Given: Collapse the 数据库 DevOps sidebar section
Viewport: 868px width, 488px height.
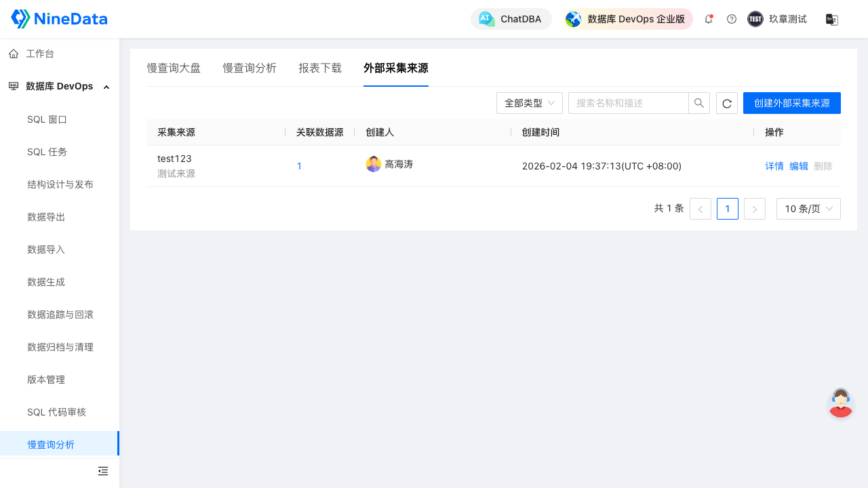Looking at the screenshot, I should (x=106, y=87).
